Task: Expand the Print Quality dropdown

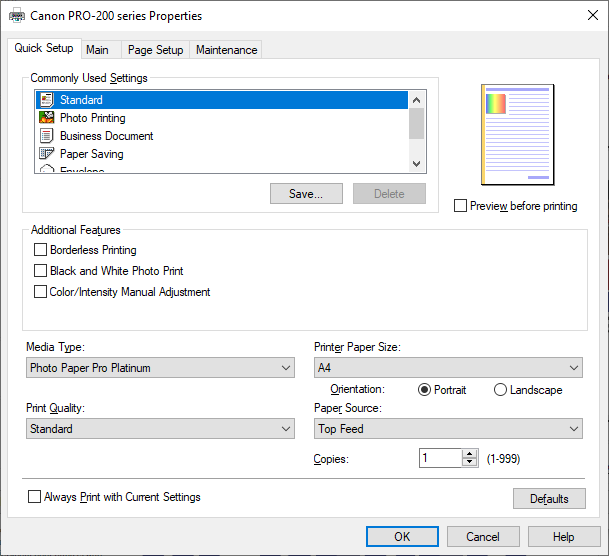Action: (160, 429)
